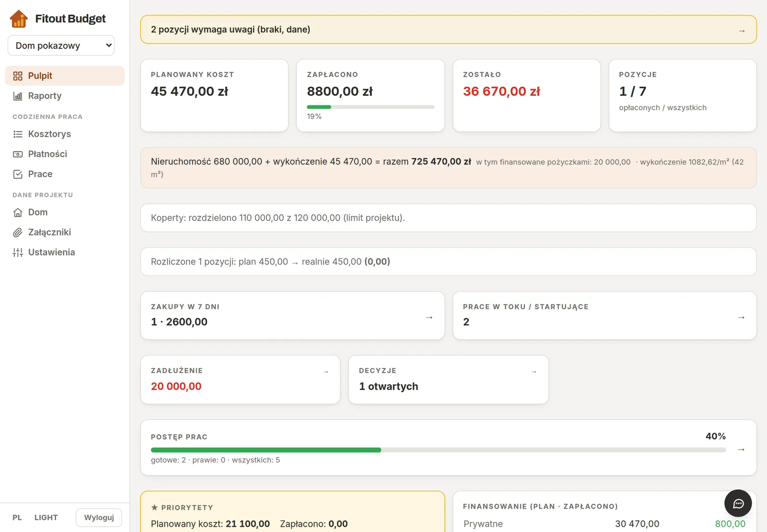Image resolution: width=767 pixels, height=532 pixels.
Task: Open Raporty section
Action: click(65, 96)
